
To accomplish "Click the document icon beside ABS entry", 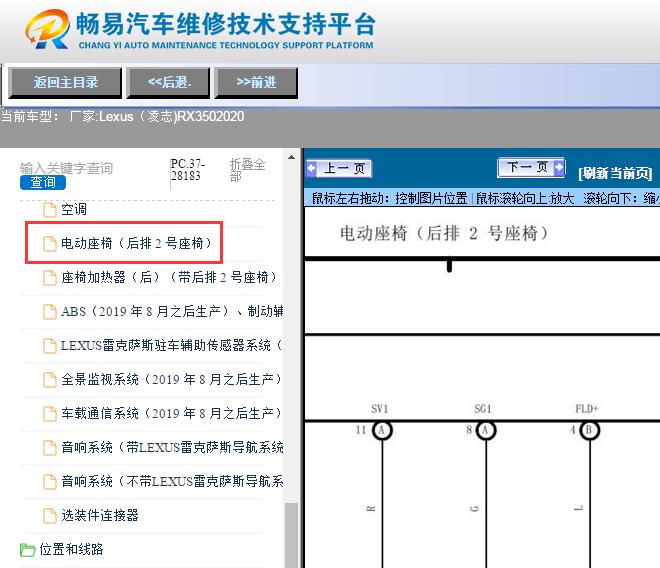I will pyautogui.click(x=50, y=312).
